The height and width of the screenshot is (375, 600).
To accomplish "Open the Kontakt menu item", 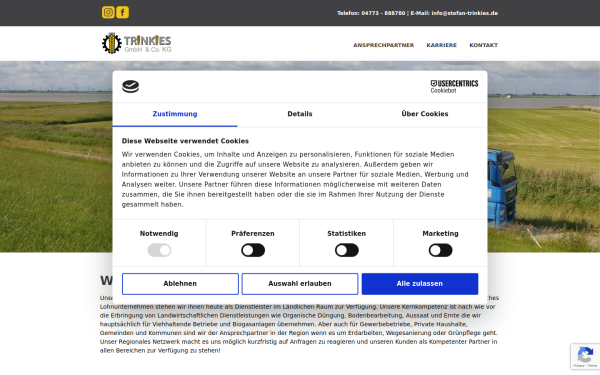I will click(x=484, y=45).
